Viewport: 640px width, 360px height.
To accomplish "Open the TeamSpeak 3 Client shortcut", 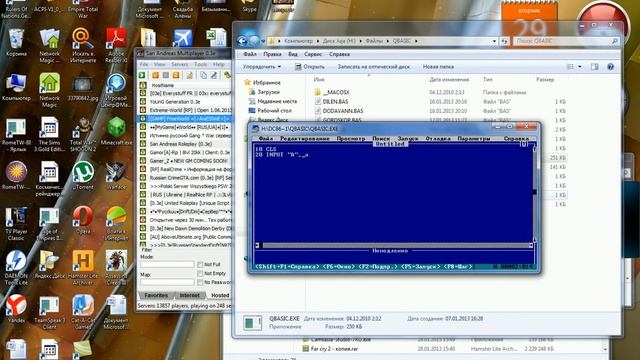I will click(x=49, y=312).
